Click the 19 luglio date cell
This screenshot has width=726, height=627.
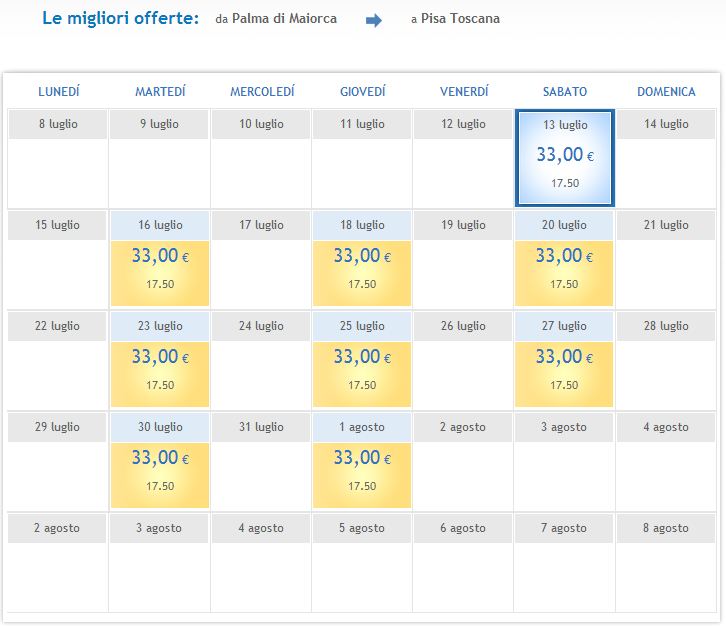pyautogui.click(x=463, y=225)
